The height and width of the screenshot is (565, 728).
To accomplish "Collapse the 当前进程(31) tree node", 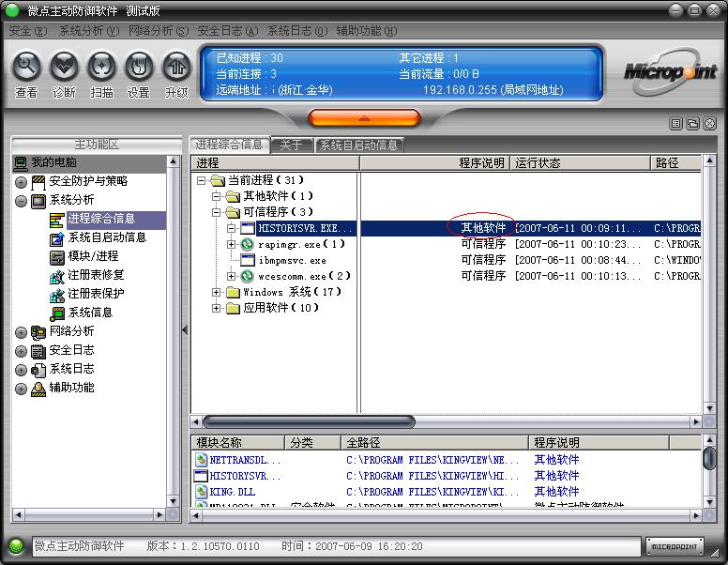I will tap(201, 180).
